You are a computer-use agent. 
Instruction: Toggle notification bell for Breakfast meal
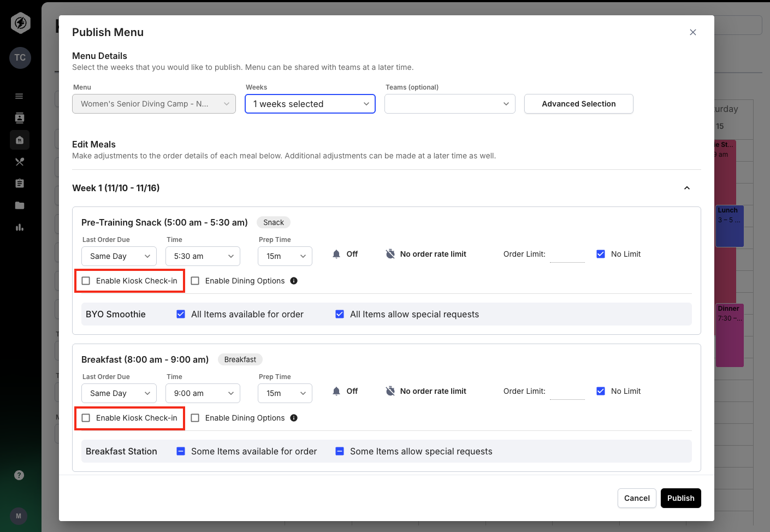[x=336, y=391]
